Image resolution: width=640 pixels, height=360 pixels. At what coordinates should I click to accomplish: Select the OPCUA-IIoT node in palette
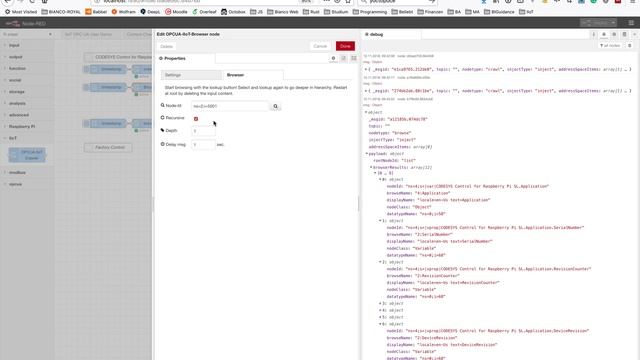pos(27,155)
